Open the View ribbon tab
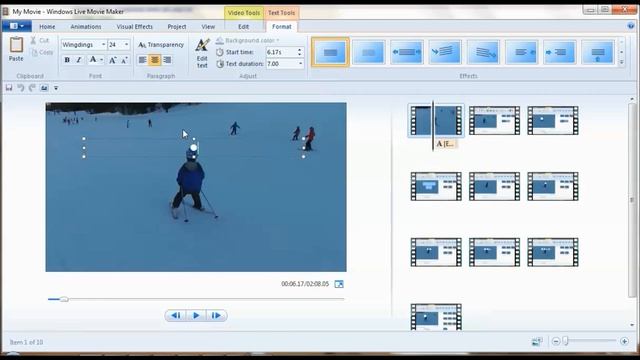 (208, 27)
